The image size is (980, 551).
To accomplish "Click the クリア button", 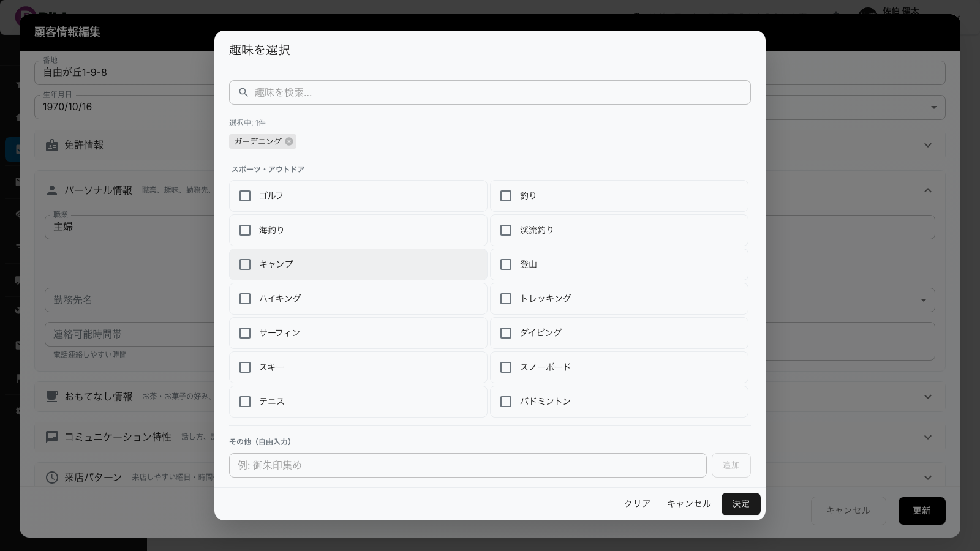I will 638,504.
